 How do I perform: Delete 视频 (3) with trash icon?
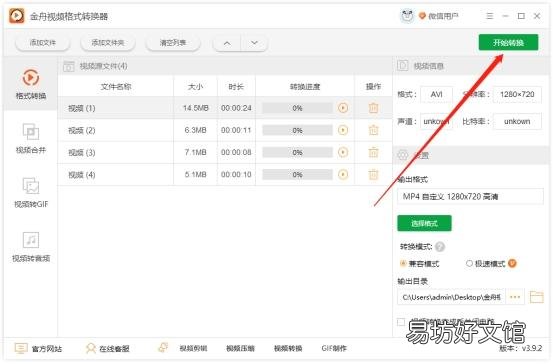tap(373, 152)
